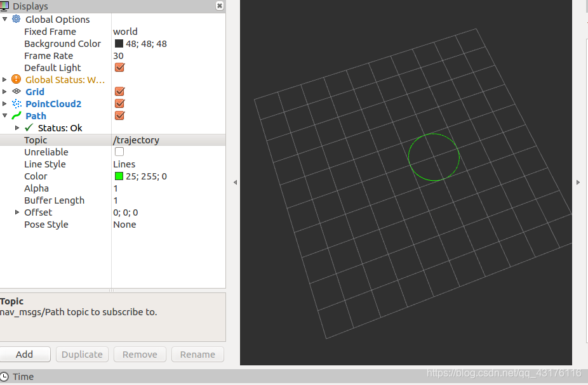The image size is (588, 385).
Task: Select the PointCloud2 display icon
Action: (16, 103)
